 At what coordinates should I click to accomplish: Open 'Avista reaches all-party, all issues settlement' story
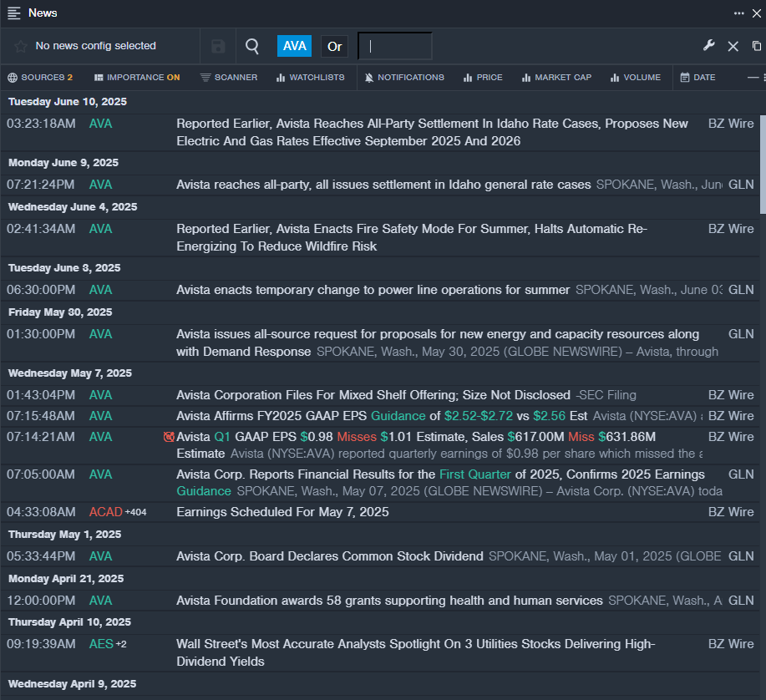tap(383, 185)
